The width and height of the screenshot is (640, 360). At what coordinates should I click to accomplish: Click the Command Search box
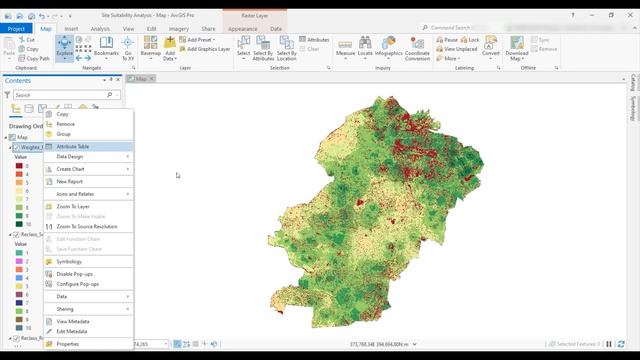pyautogui.click(x=454, y=28)
